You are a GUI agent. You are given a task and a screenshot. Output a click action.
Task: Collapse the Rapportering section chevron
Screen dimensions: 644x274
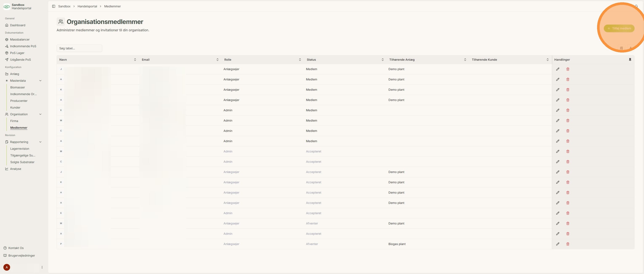[41, 142]
